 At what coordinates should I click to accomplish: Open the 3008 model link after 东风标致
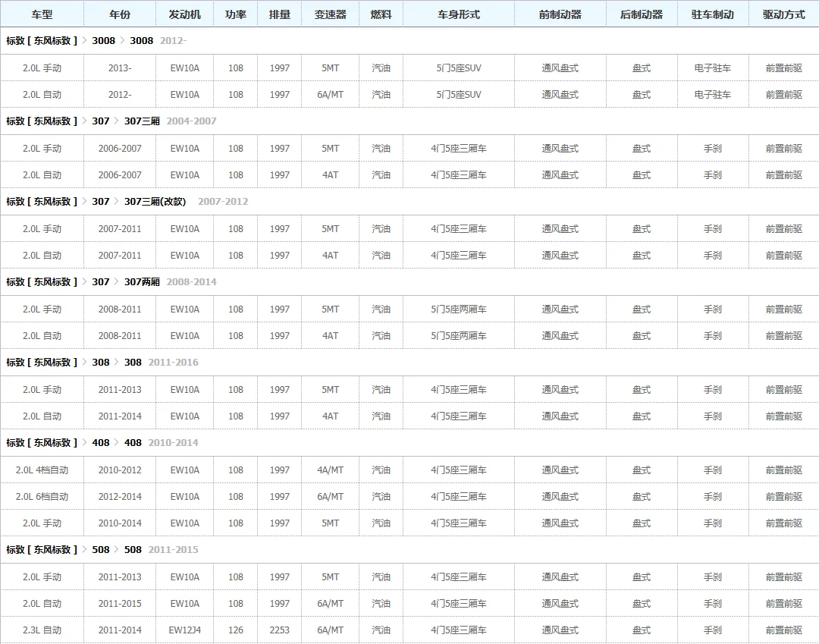click(103, 41)
